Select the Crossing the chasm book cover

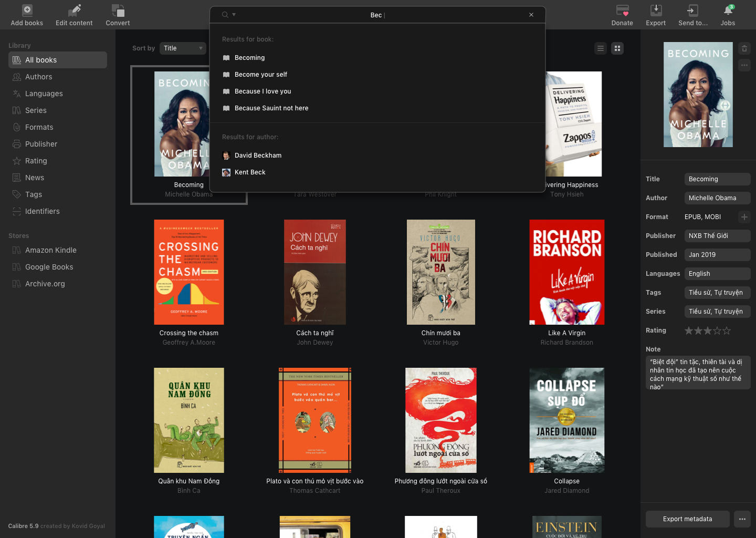pyautogui.click(x=189, y=272)
